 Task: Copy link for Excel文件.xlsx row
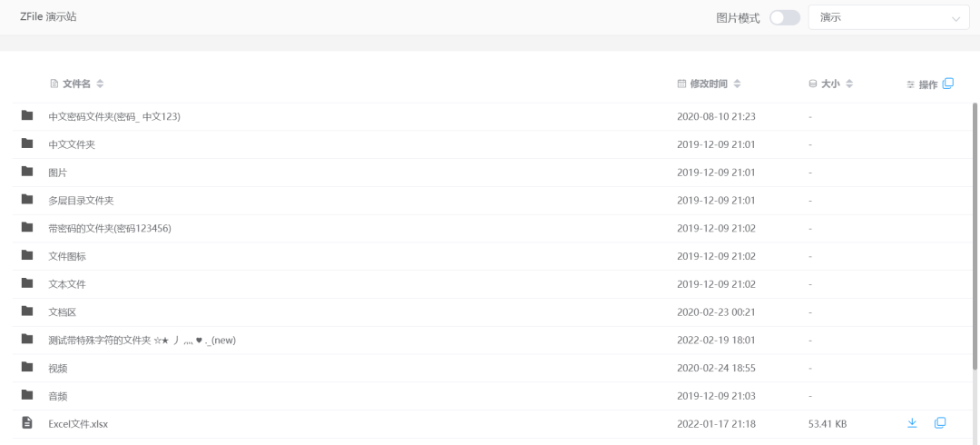[940, 423]
